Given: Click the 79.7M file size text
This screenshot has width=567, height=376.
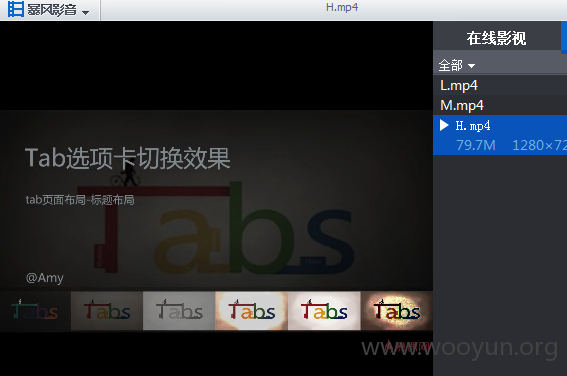Looking at the screenshot, I should [476, 145].
